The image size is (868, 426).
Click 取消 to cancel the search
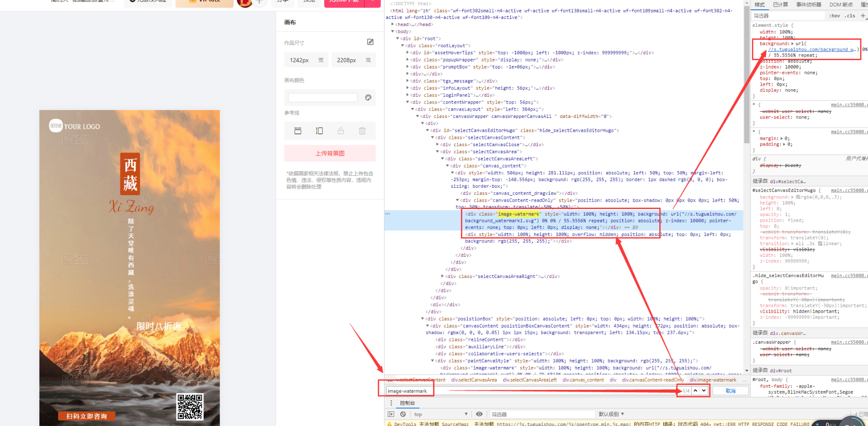tap(730, 391)
